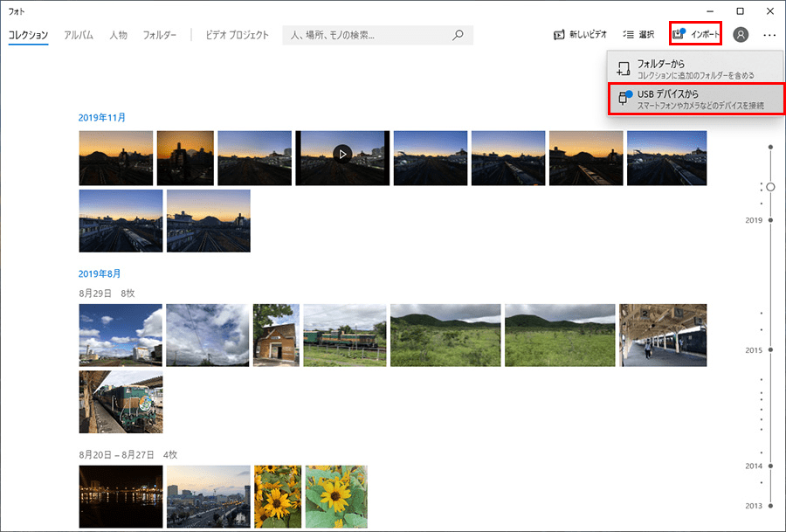Screen dimensions: 786x532
Task: Choose フォルダーから import option
Action: pos(695,69)
